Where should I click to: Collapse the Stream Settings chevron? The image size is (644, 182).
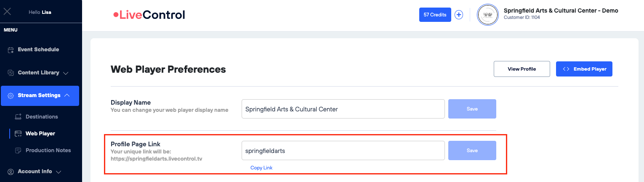(x=67, y=95)
